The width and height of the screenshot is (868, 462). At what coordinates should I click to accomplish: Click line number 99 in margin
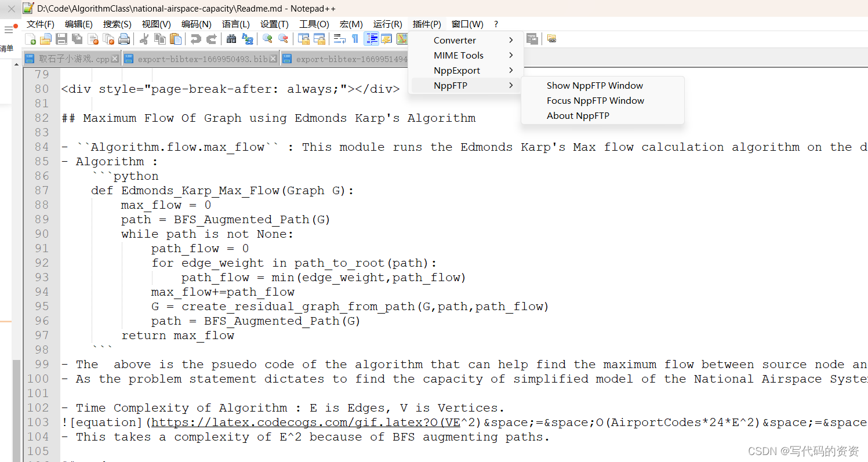click(42, 365)
